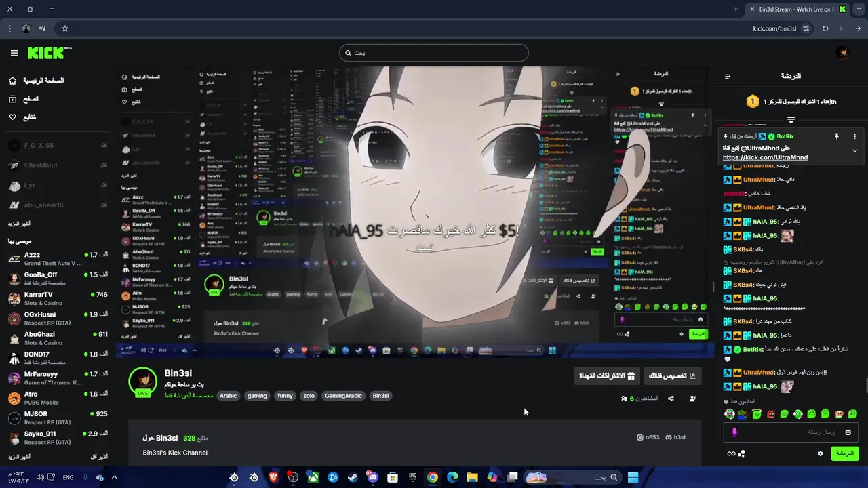Open File Explorer from the taskbar
Screen dimensions: 868x488
click(x=472, y=477)
